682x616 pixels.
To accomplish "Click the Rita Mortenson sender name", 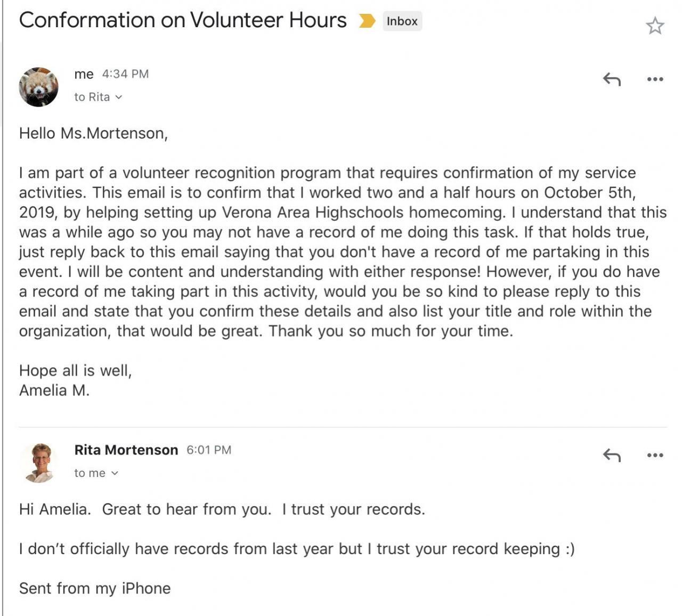I will pos(126,450).
